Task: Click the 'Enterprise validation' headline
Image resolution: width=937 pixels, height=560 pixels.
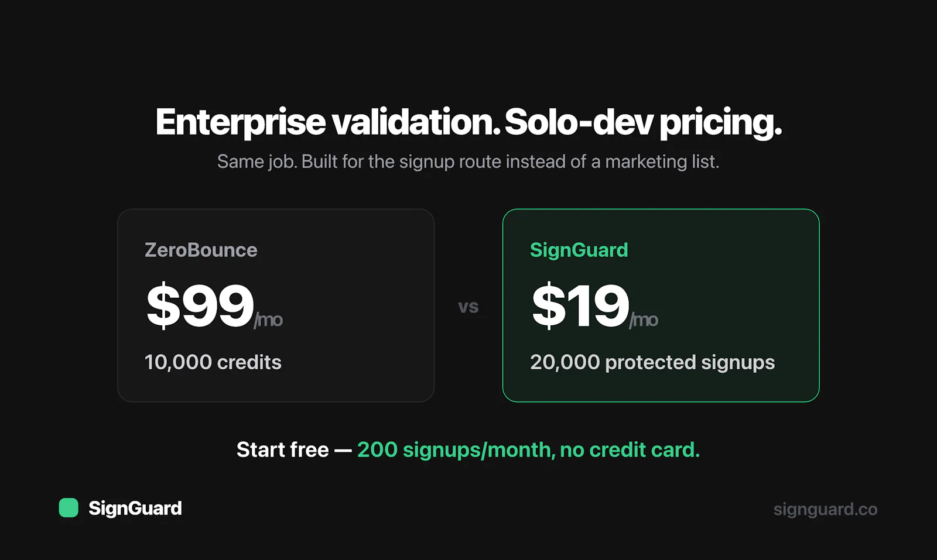Action: [328, 122]
